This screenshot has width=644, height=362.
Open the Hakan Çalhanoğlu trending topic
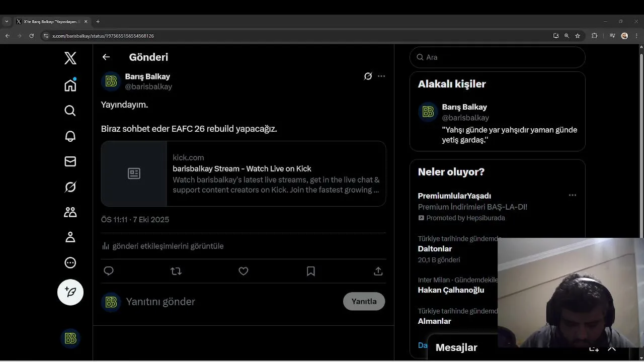click(451, 290)
